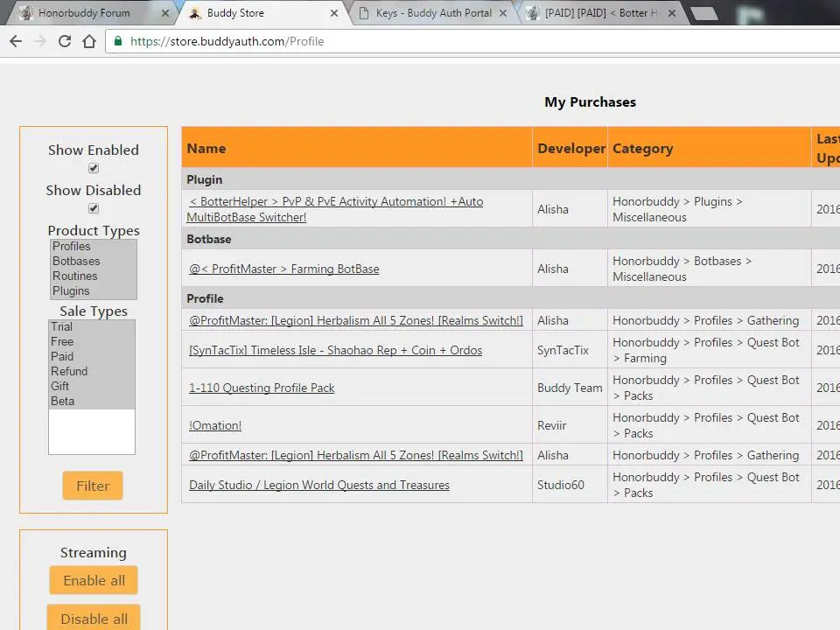The image size is (840, 630).
Task: Click the Plugin group header row
Action: pos(510,179)
